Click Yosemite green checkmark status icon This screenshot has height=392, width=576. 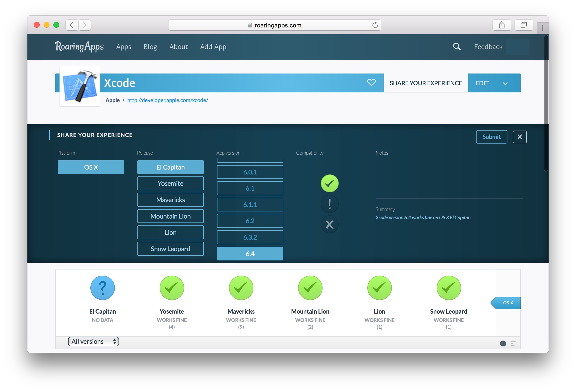coord(172,288)
